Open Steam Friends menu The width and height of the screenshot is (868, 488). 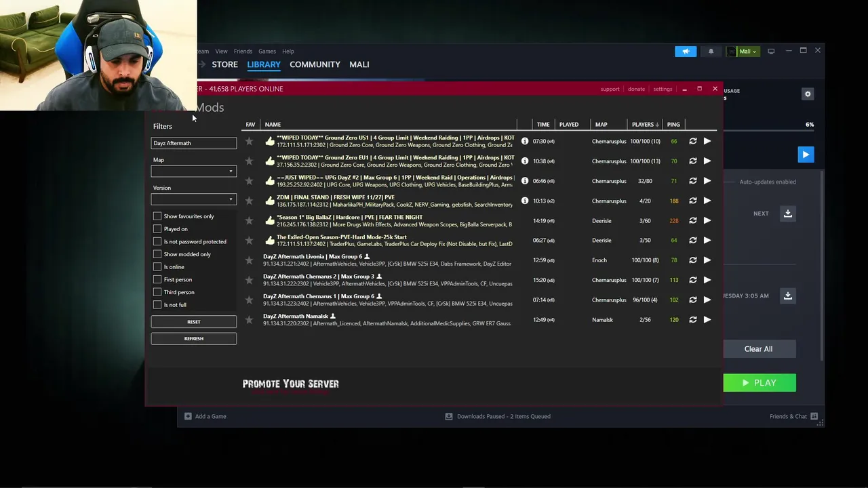243,52
